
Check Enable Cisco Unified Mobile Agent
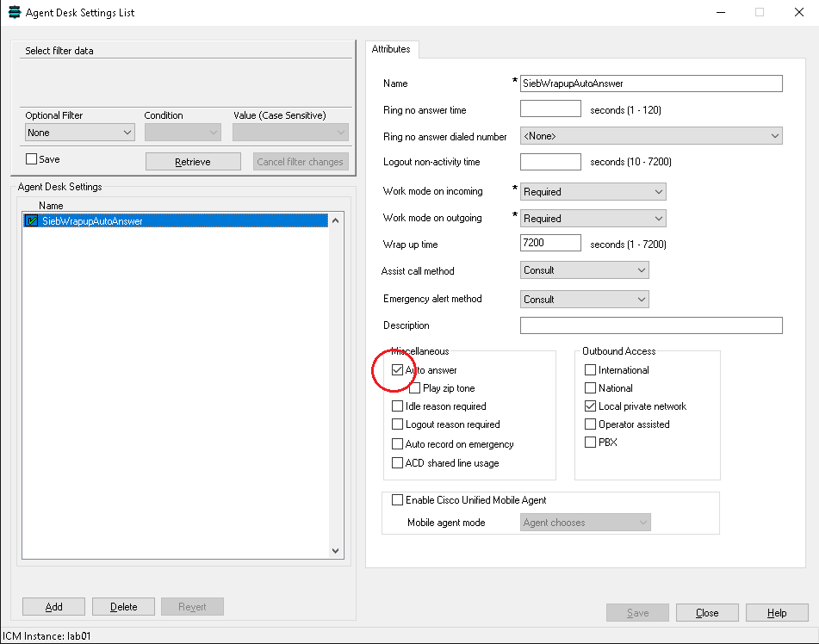coord(398,500)
